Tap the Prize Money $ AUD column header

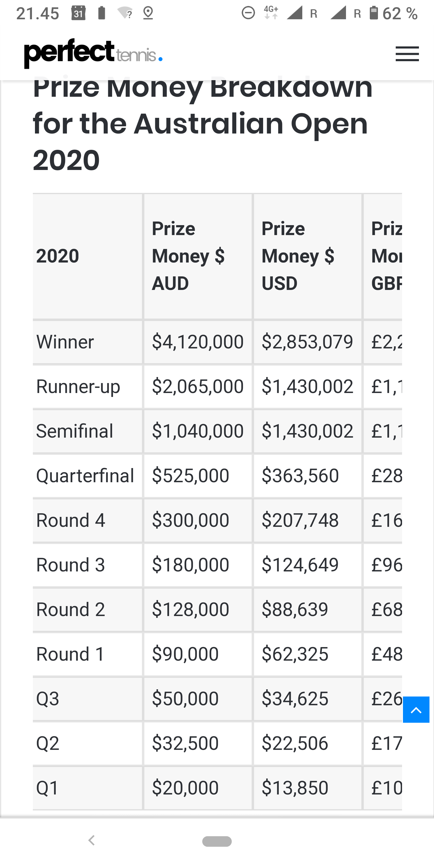(188, 256)
